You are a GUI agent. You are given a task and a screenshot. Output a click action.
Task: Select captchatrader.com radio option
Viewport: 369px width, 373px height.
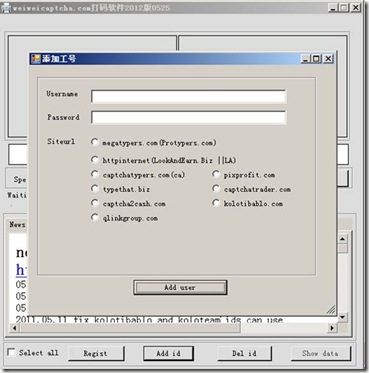pyautogui.click(x=216, y=189)
